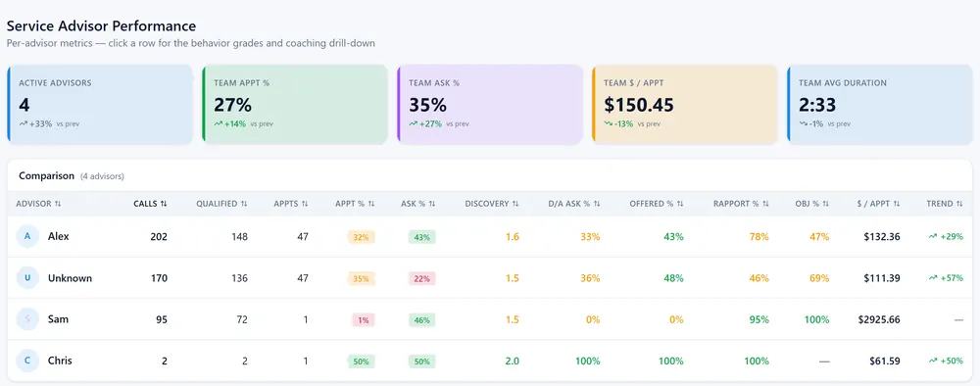Image resolution: width=980 pixels, height=386 pixels.
Task: Click the CALLS column header label
Action: click(146, 204)
